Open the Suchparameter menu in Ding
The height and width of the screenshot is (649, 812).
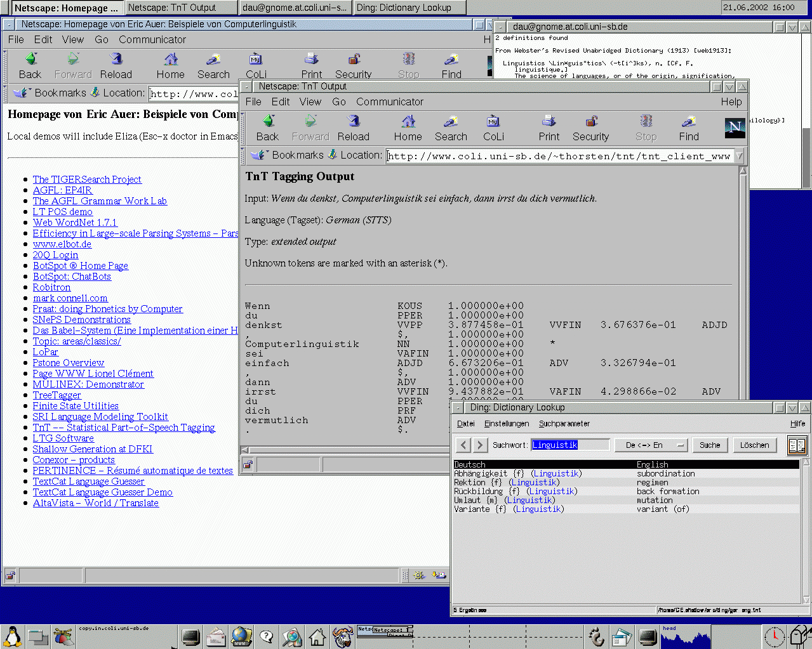tap(564, 423)
